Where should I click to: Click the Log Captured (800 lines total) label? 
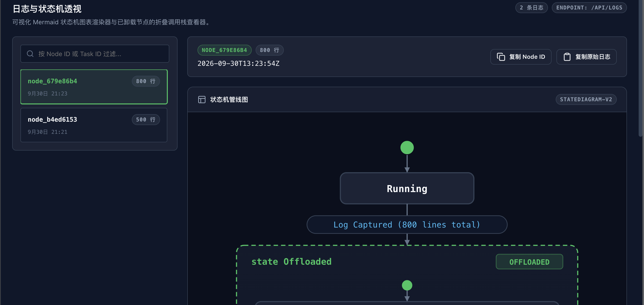click(407, 225)
